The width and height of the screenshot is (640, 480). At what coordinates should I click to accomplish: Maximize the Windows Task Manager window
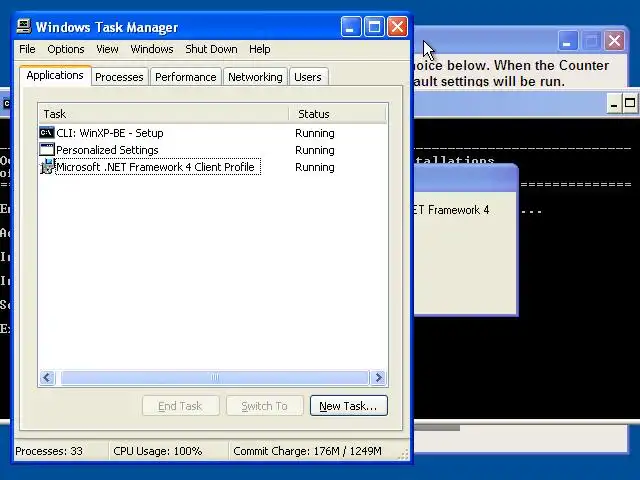(x=374, y=27)
